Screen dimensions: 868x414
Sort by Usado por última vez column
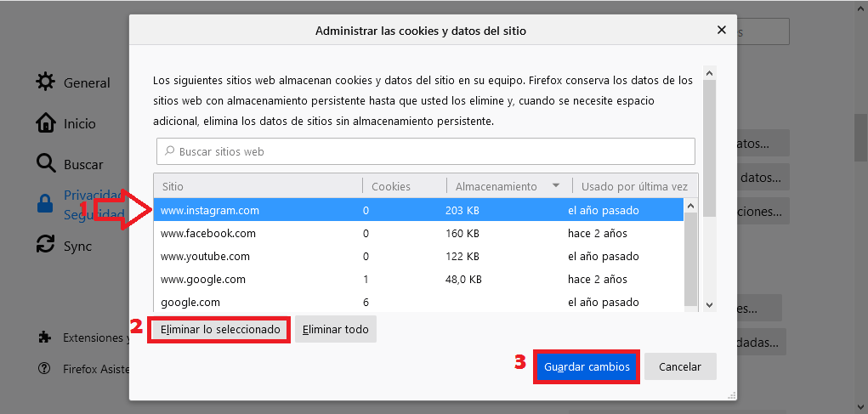coord(635,186)
